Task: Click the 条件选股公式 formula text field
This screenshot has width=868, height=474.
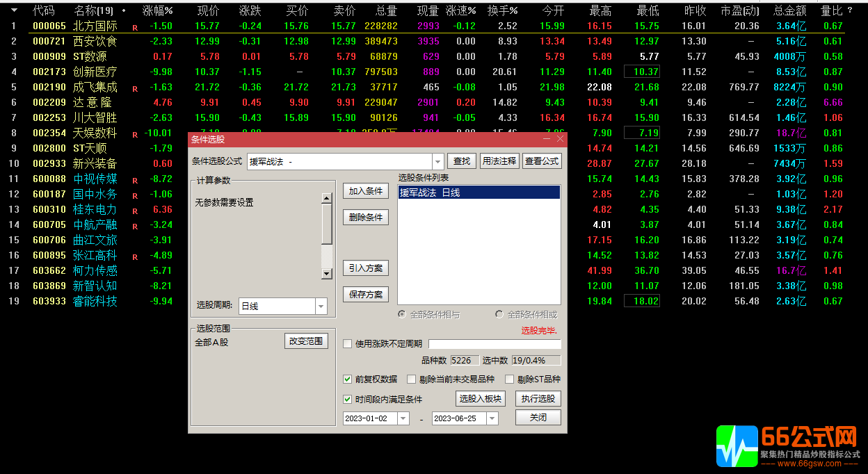Action: click(x=339, y=161)
